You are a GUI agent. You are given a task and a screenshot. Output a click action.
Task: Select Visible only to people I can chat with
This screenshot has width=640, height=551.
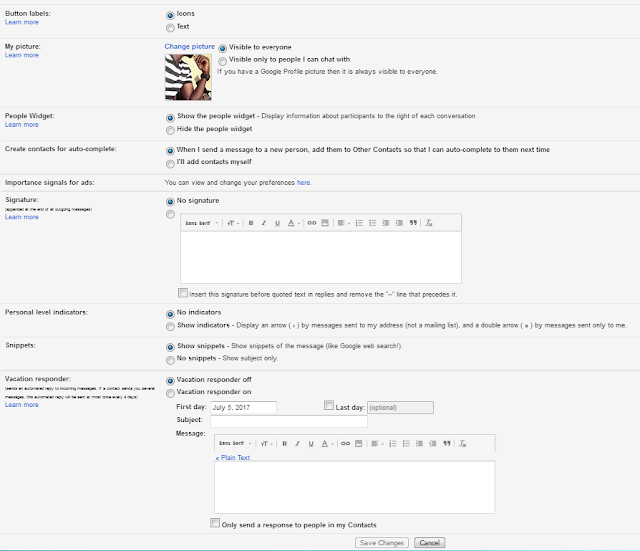pyautogui.click(x=222, y=61)
